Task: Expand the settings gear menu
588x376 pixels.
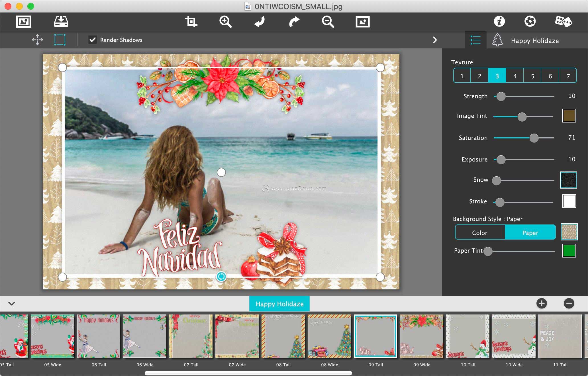Action: tap(530, 21)
